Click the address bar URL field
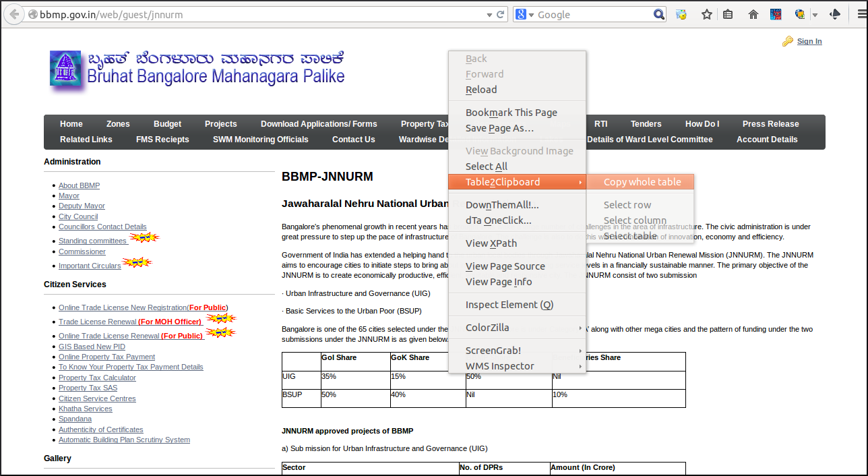 (x=259, y=14)
